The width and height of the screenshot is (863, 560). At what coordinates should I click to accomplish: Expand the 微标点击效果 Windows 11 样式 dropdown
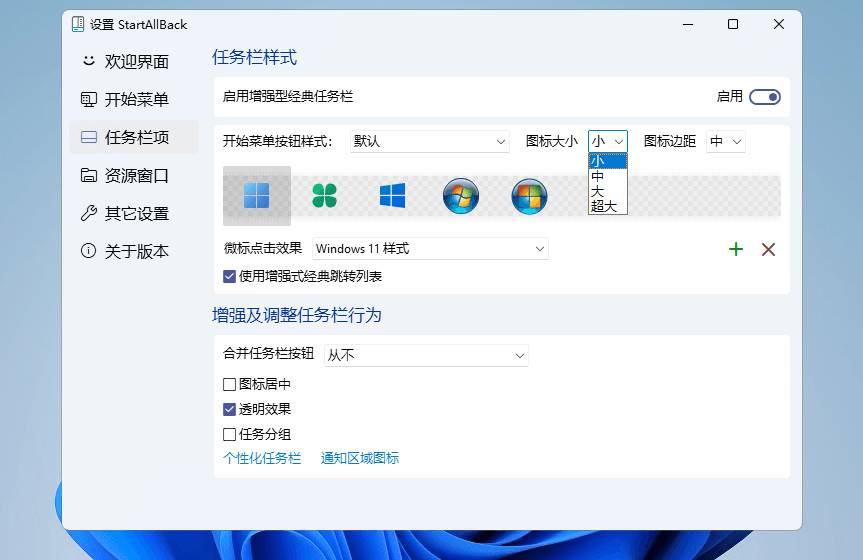pos(430,249)
